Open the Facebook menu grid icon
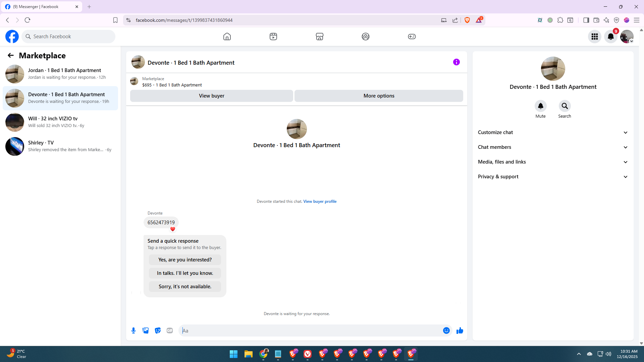 point(595,37)
